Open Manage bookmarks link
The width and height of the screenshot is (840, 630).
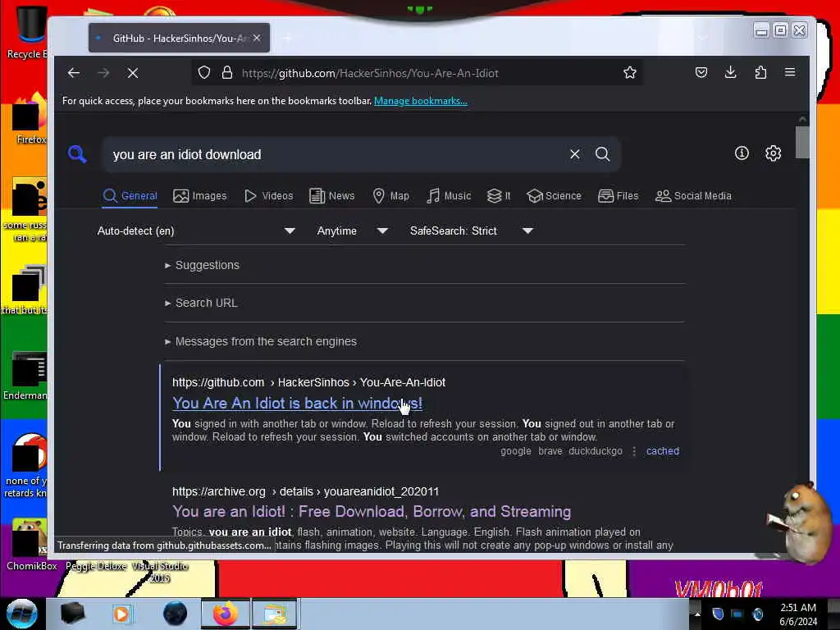(x=421, y=101)
